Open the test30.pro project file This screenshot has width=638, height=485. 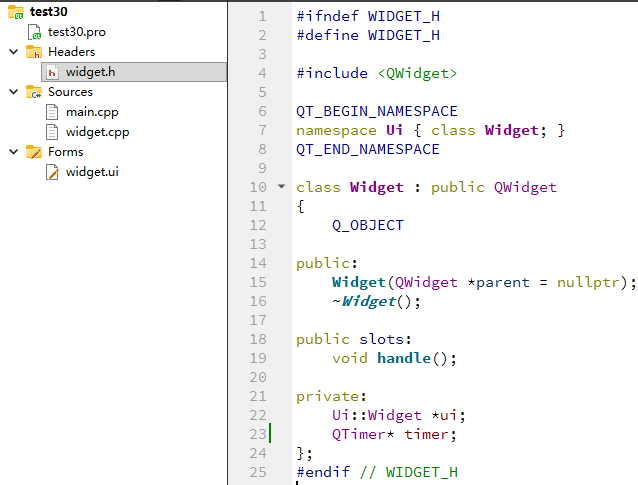[76, 32]
